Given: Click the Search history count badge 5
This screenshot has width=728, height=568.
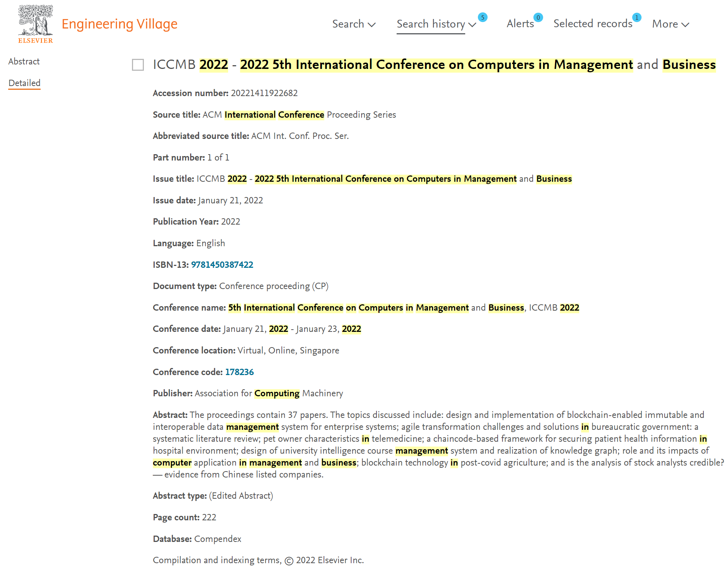Looking at the screenshot, I should pyautogui.click(x=482, y=18).
